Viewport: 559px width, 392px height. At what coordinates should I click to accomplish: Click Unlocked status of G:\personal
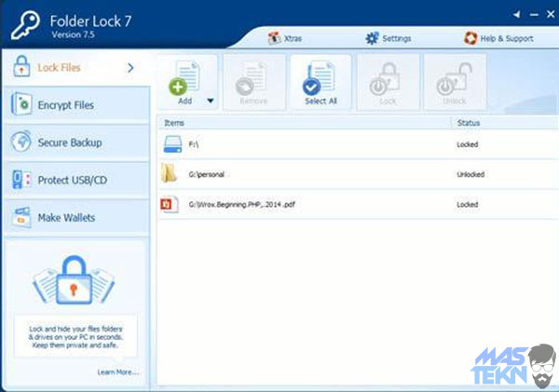pyautogui.click(x=470, y=174)
